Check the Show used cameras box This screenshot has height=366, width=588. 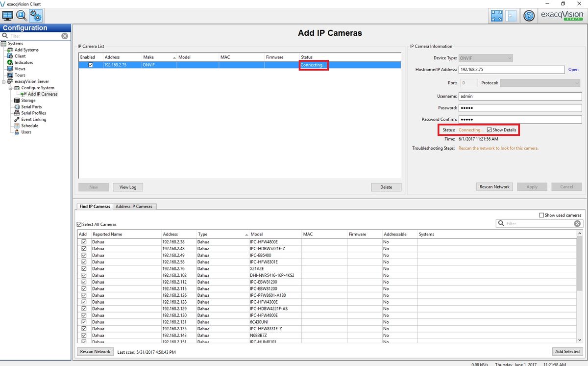pyautogui.click(x=541, y=215)
